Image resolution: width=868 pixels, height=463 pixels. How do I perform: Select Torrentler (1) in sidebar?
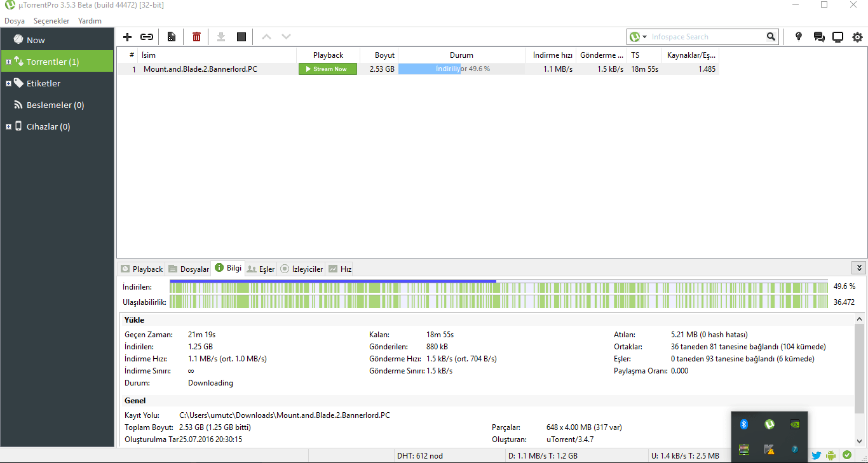pyautogui.click(x=57, y=62)
